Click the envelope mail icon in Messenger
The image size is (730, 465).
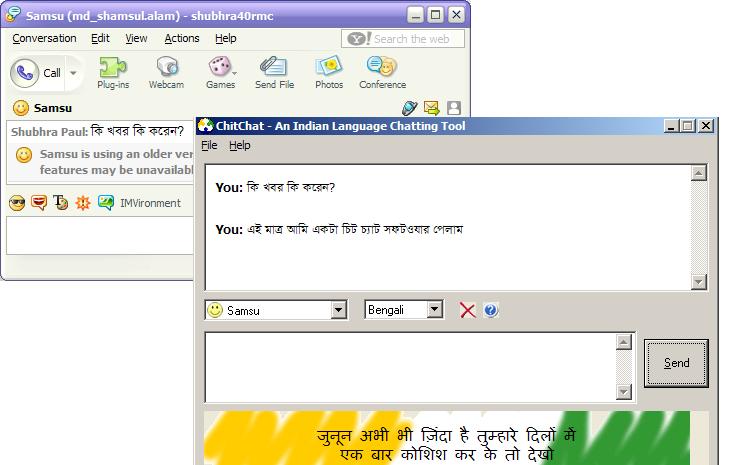(432, 108)
